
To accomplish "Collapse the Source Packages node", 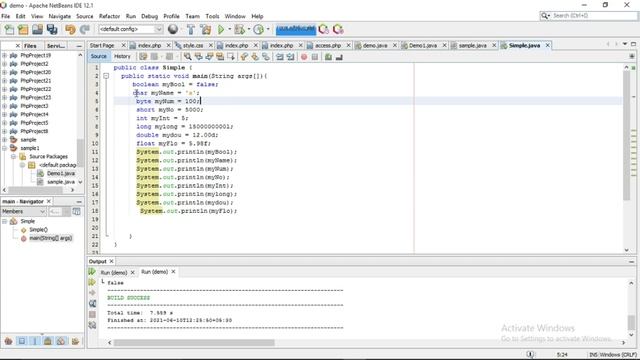I will coord(13,157).
